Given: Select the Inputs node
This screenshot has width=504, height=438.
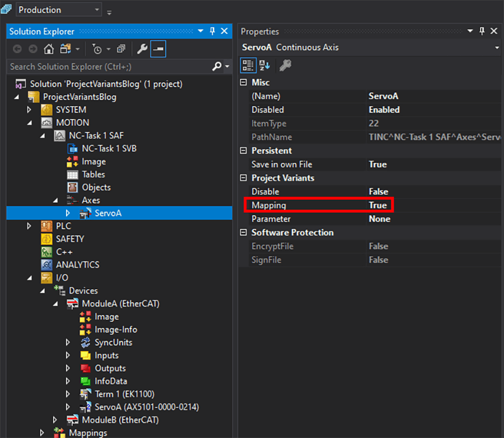Looking at the screenshot, I should (x=106, y=355).
